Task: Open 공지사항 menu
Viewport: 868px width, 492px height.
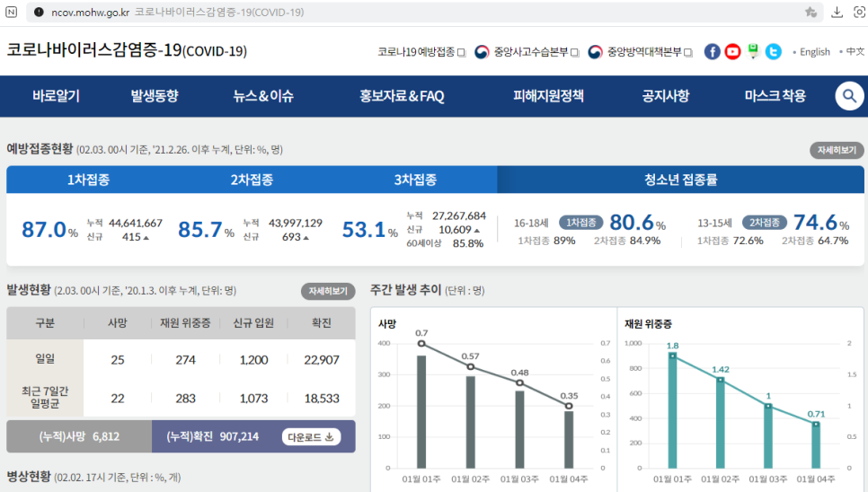Action: (666, 96)
